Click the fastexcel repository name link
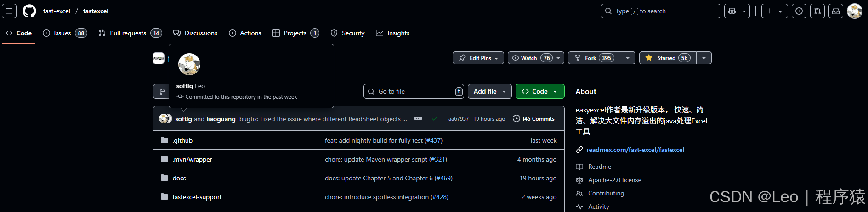868x212 pixels. coord(96,11)
